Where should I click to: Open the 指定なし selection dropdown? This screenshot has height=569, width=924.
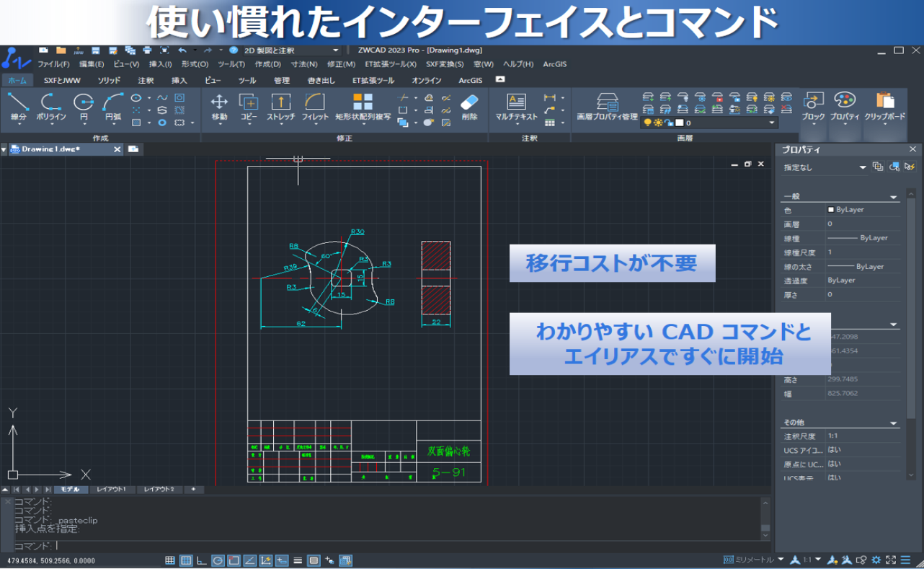click(x=825, y=167)
